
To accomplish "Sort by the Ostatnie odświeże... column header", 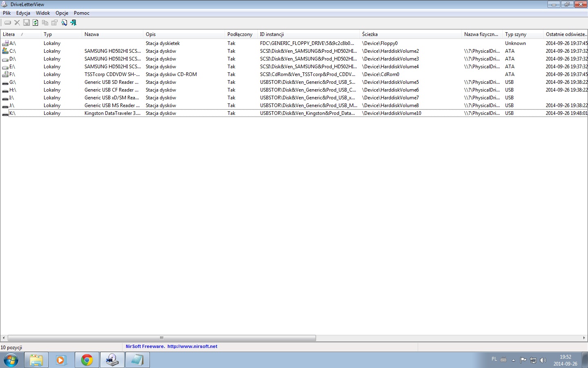I will click(x=566, y=34).
